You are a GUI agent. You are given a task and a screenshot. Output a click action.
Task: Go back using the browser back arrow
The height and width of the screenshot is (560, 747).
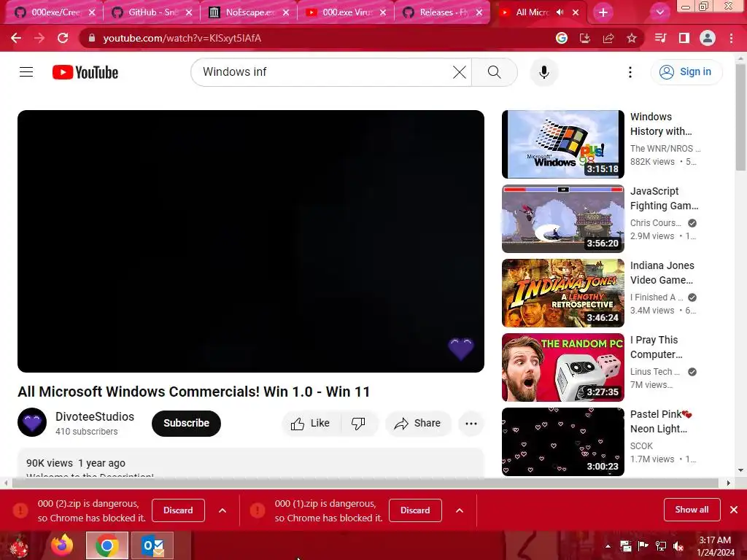pyautogui.click(x=16, y=38)
